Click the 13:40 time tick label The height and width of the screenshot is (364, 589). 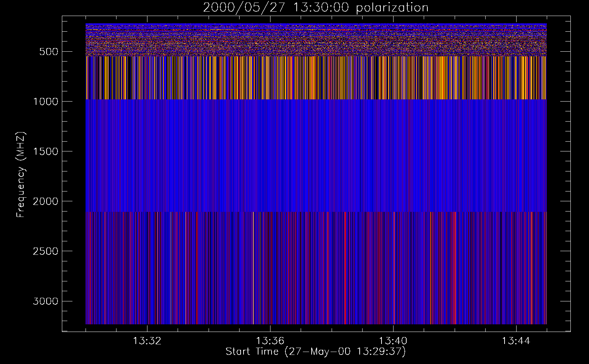coord(393,341)
